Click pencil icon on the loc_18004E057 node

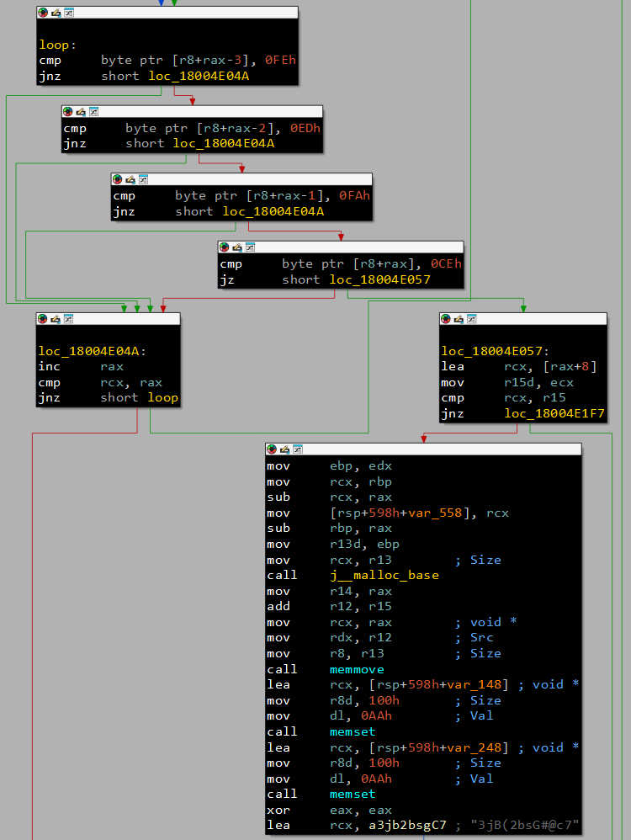tap(459, 319)
